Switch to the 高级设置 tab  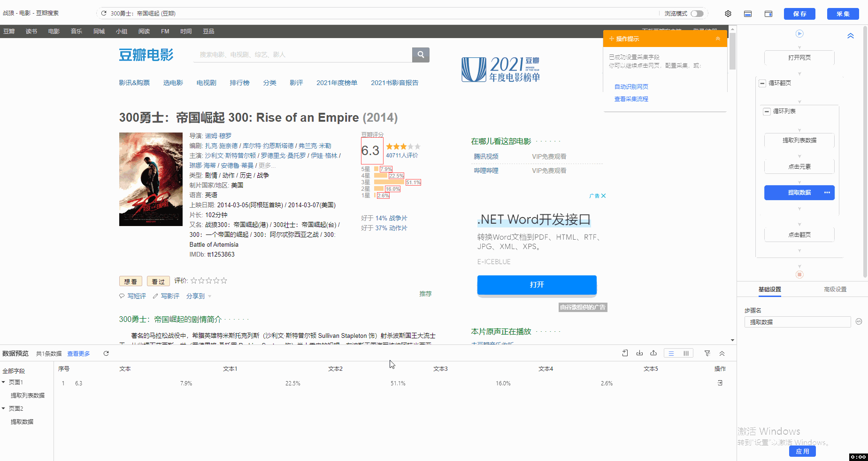click(835, 289)
